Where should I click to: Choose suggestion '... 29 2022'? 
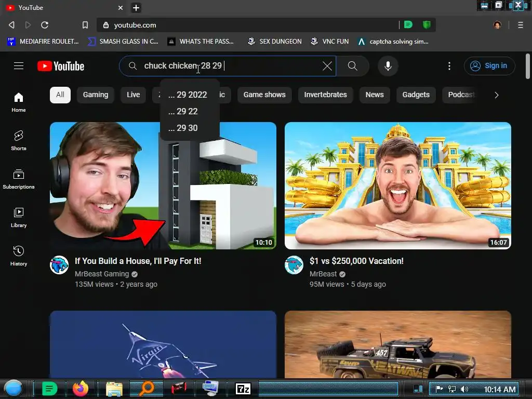tap(190, 95)
